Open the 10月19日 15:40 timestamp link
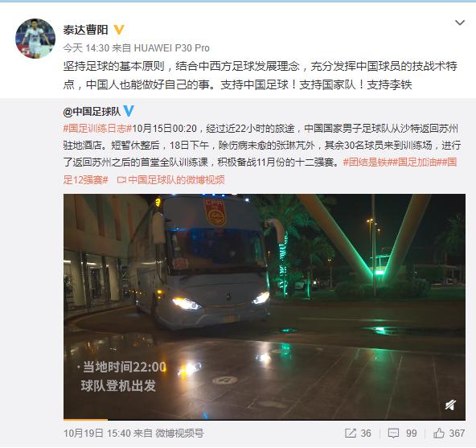 pyautogui.click(x=97, y=433)
